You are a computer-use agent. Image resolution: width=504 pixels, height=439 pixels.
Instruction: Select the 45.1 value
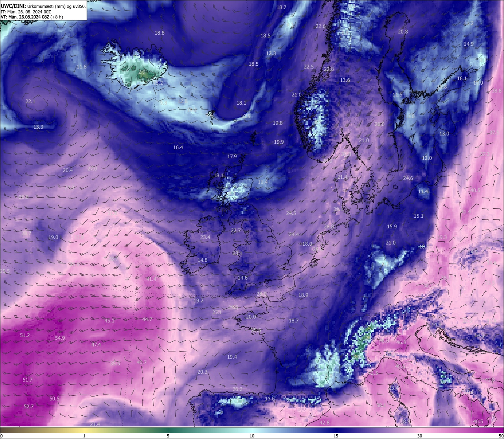coord(109,321)
